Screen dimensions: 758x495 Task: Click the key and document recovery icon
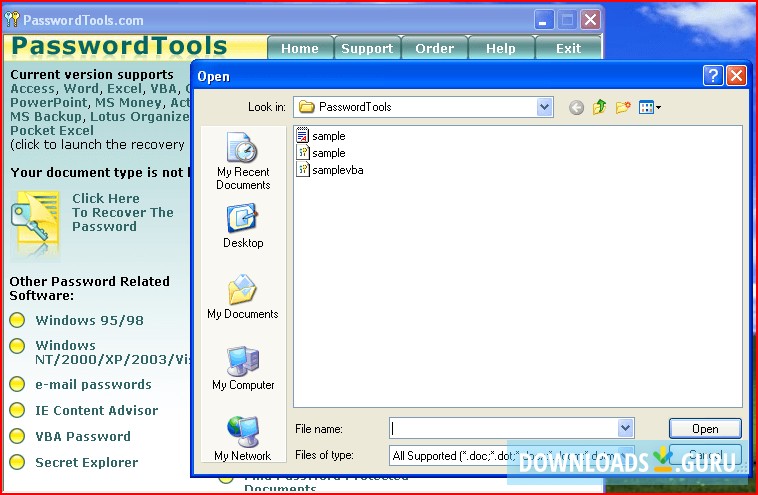tap(36, 224)
